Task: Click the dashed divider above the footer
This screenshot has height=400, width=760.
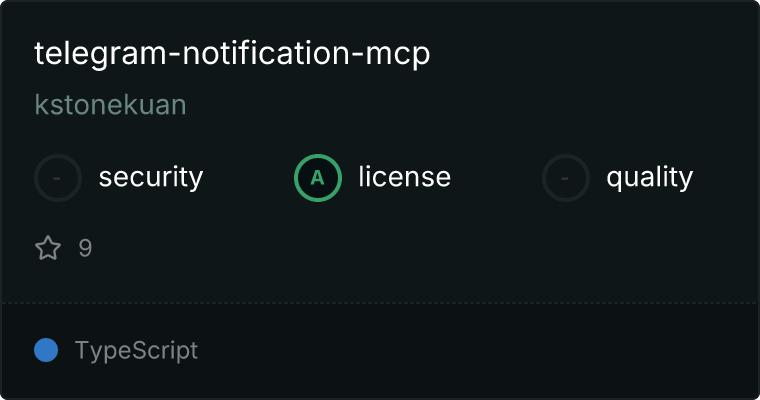Action: [x=380, y=303]
